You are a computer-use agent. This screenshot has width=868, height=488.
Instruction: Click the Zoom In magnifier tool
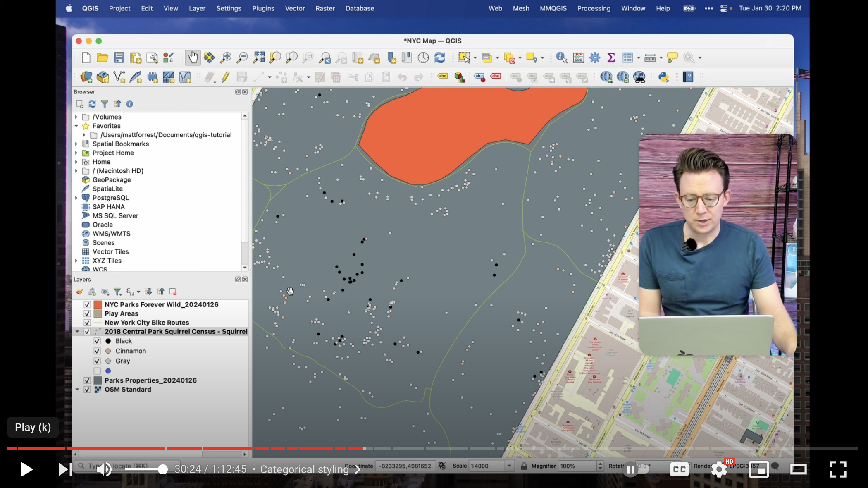pos(226,57)
